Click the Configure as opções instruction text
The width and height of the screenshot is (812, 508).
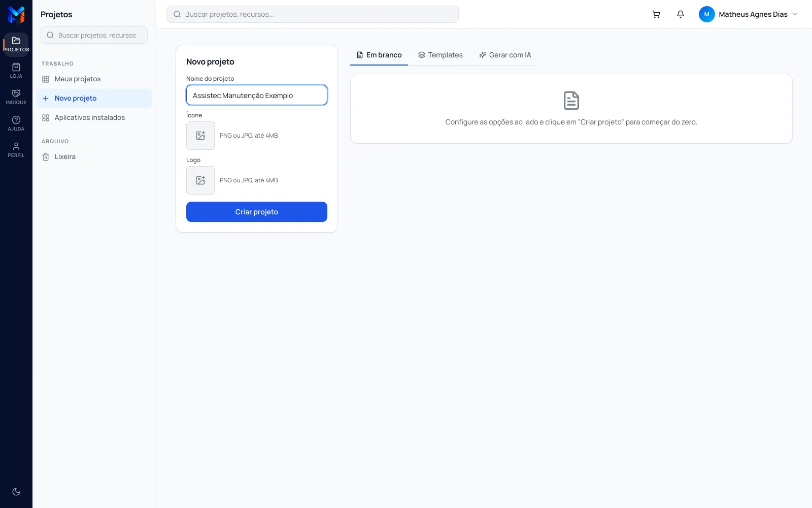coord(571,122)
